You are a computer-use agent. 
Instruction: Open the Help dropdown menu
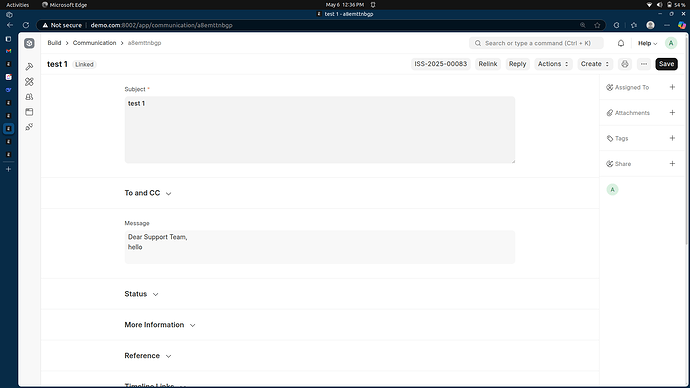tap(647, 43)
